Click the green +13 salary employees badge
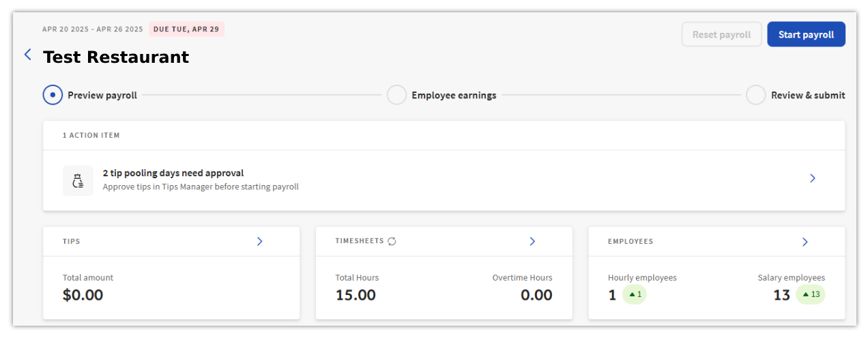Screen dimensions: 868x338 810,294
